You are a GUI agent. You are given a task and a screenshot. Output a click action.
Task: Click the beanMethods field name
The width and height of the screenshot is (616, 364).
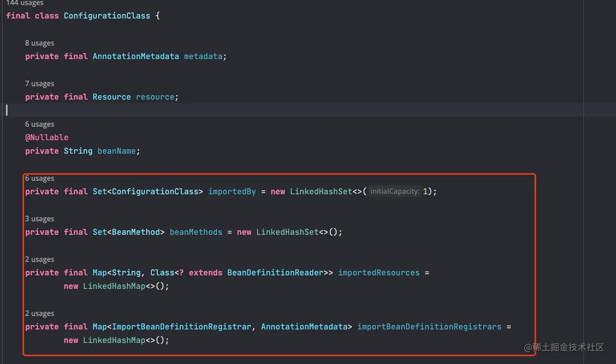pyautogui.click(x=196, y=232)
